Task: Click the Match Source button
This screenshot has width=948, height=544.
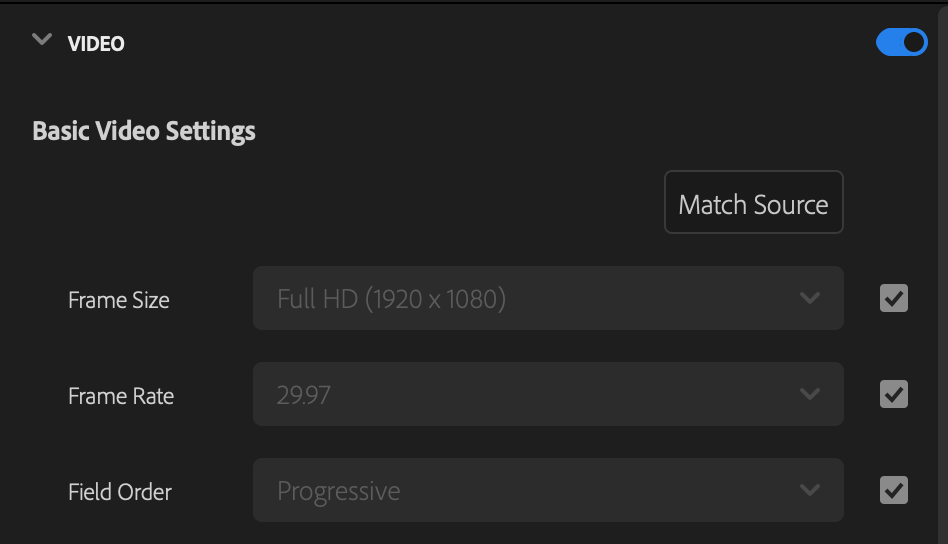Action: [x=753, y=203]
